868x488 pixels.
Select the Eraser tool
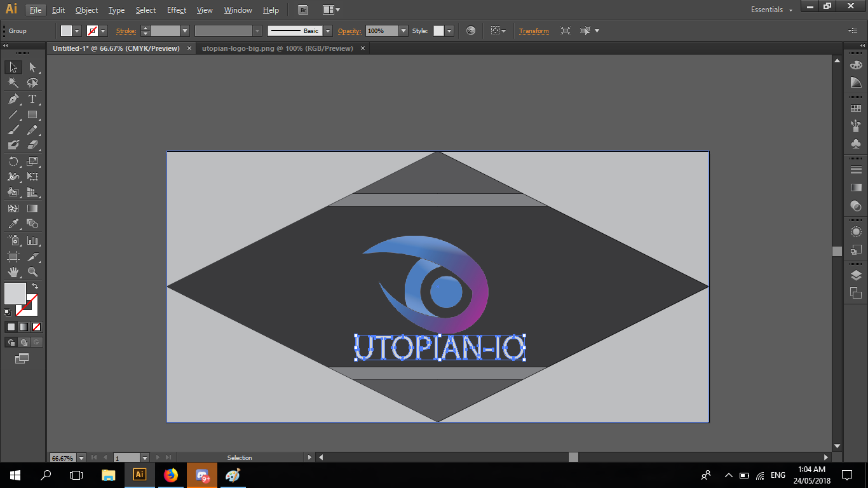(x=32, y=146)
